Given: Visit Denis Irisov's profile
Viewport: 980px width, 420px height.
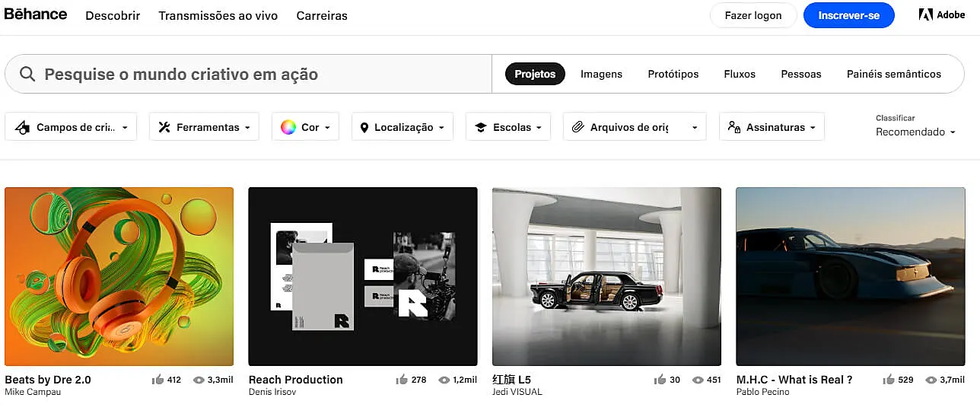Looking at the screenshot, I should (x=272, y=392).
